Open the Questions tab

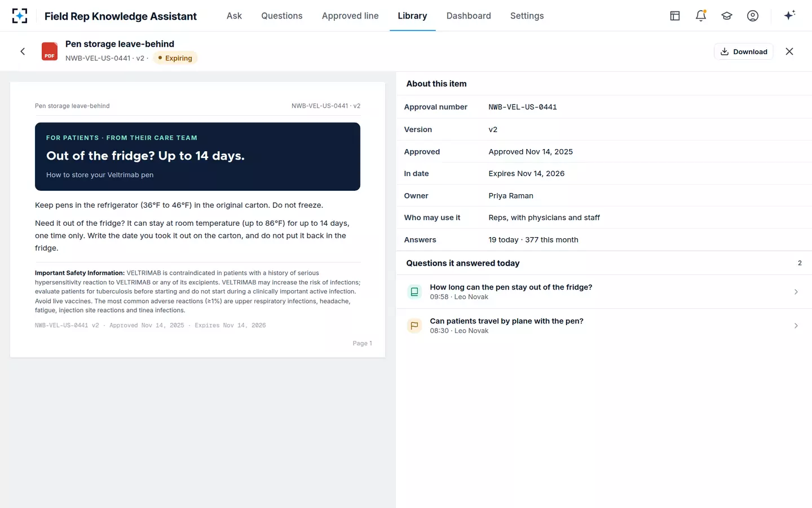(282, 16)
